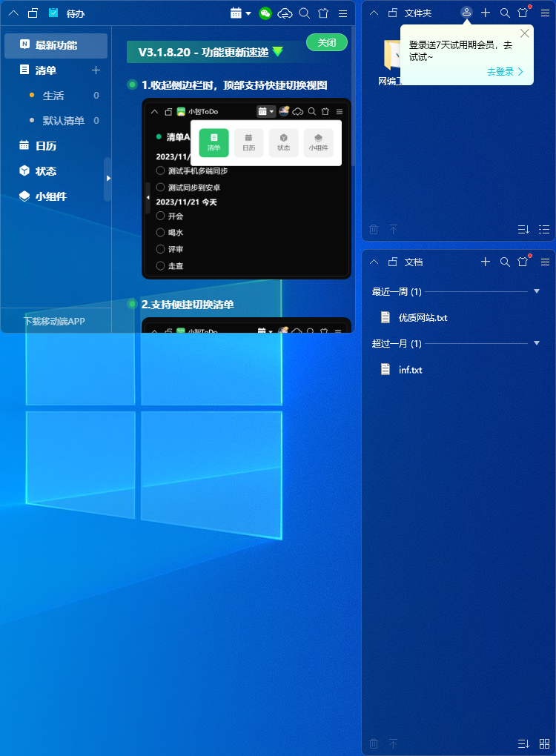
Task: Click 去登录 link in tooltip
Action: [505, 72]
